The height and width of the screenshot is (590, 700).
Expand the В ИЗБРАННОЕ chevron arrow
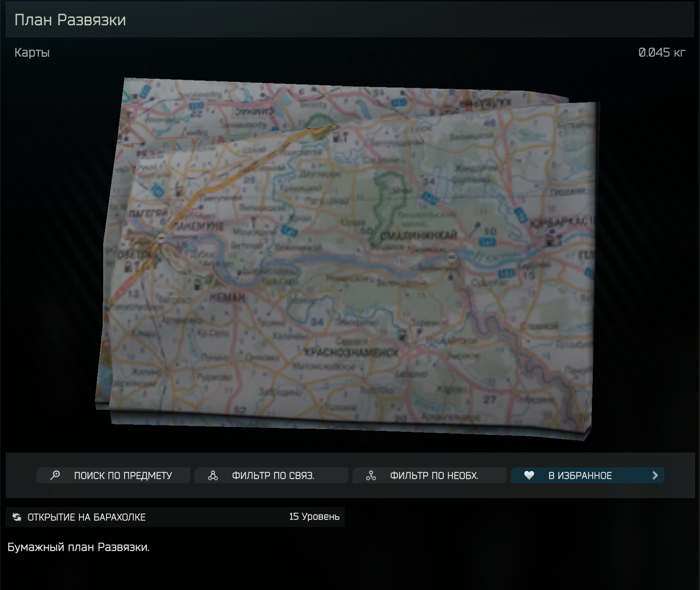tap(655, 475)
